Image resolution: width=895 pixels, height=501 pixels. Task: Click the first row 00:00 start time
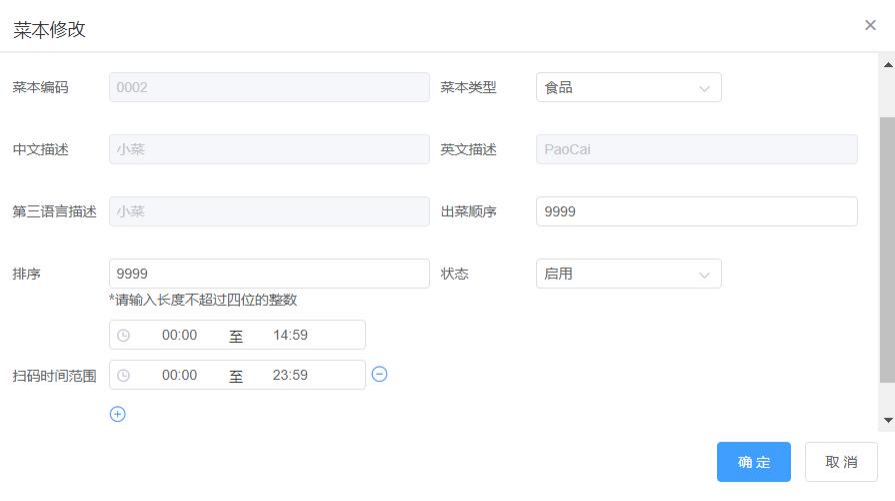pyautogui.click(x=180, y=335)
